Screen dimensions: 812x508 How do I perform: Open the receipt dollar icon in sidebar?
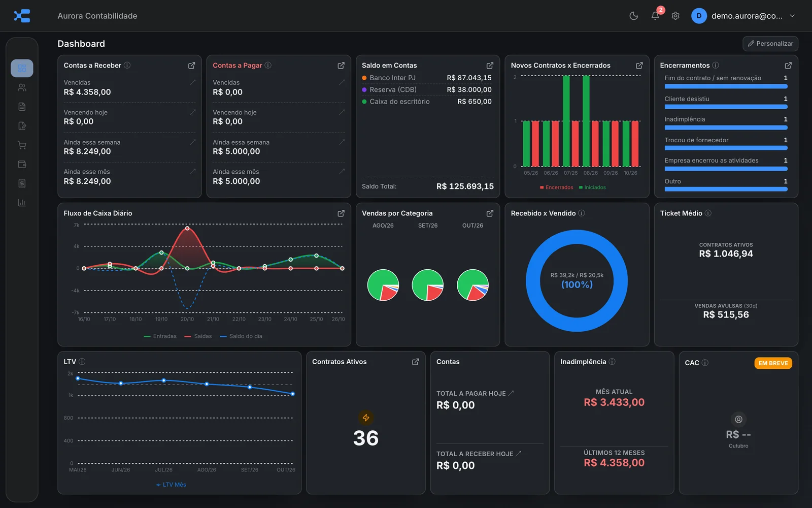pyautogui.click(x=22, y=183)
